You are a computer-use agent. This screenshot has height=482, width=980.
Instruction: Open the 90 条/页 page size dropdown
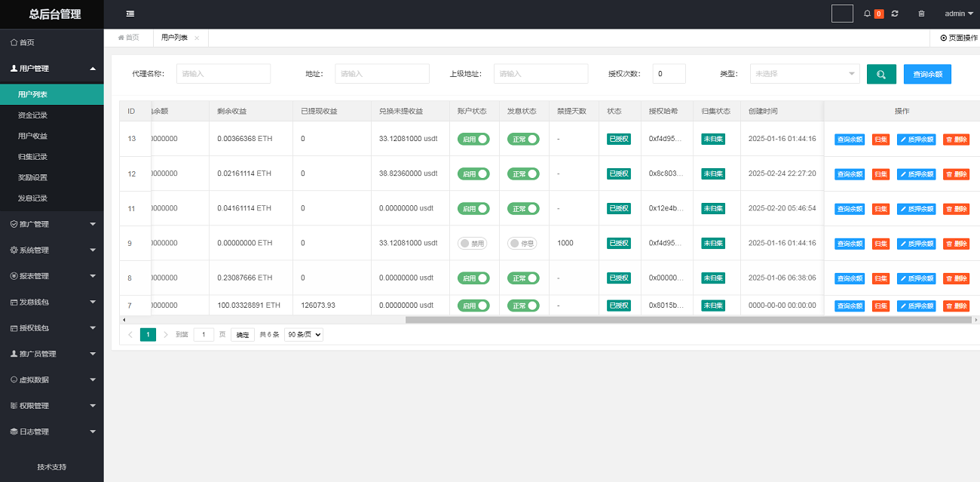click(x=304, y=335)
